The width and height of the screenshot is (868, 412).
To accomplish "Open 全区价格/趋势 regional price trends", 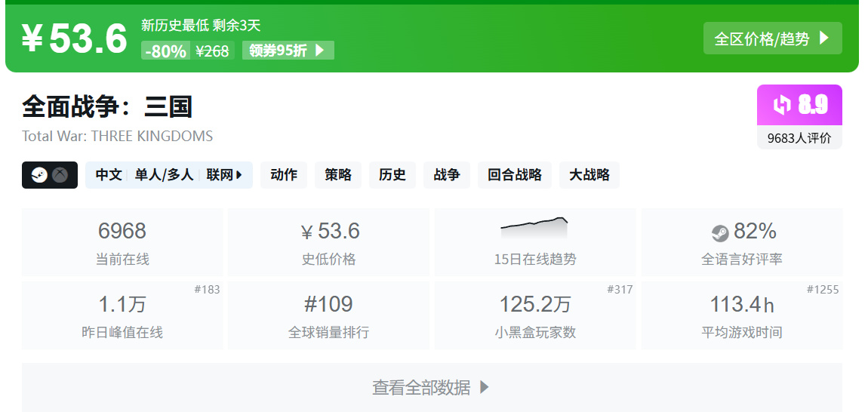I will coord(772,38).
